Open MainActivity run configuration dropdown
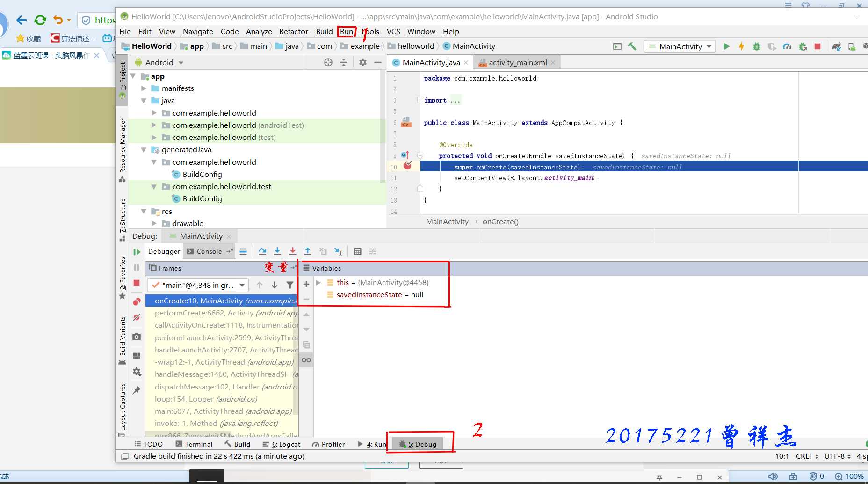The image size is (868, 484). pos(680,46)
